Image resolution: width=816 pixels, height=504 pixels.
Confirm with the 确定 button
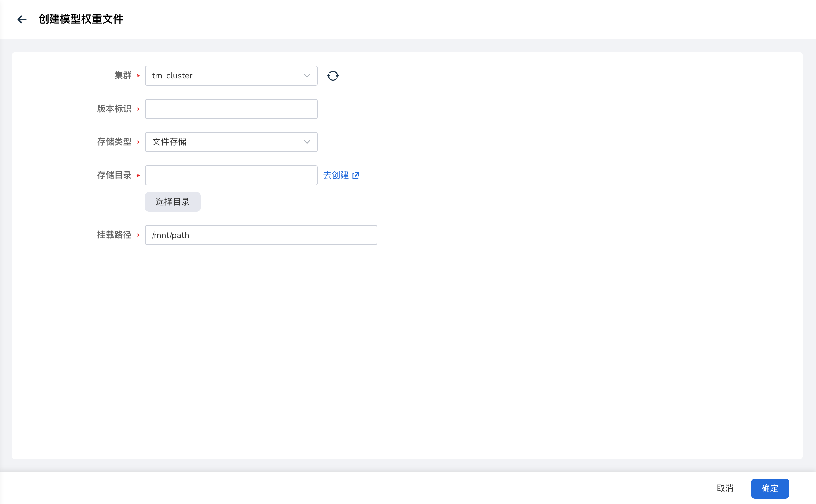point(769,488)
